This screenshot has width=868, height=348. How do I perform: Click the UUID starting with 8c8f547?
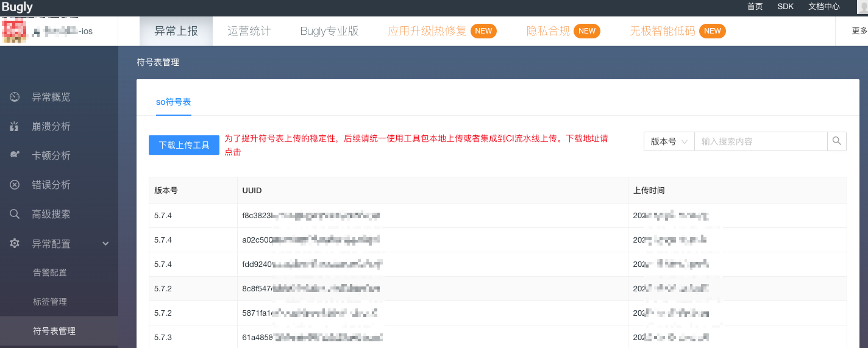[311, 288]
